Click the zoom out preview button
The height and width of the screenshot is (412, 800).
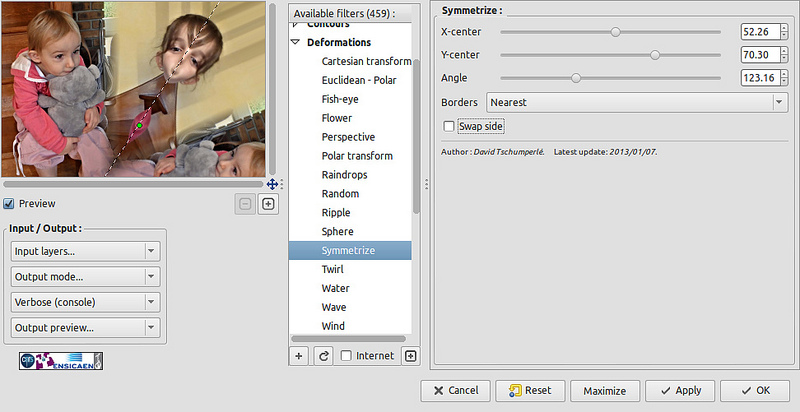[245, 204]
